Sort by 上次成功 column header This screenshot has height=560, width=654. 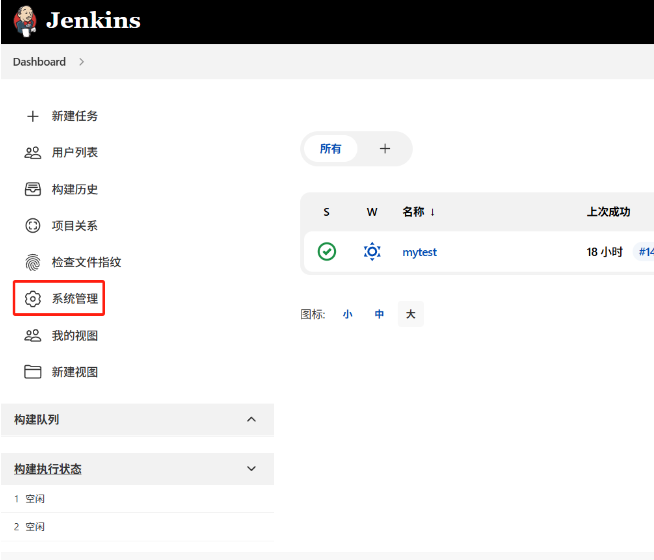tap(608, 212)
